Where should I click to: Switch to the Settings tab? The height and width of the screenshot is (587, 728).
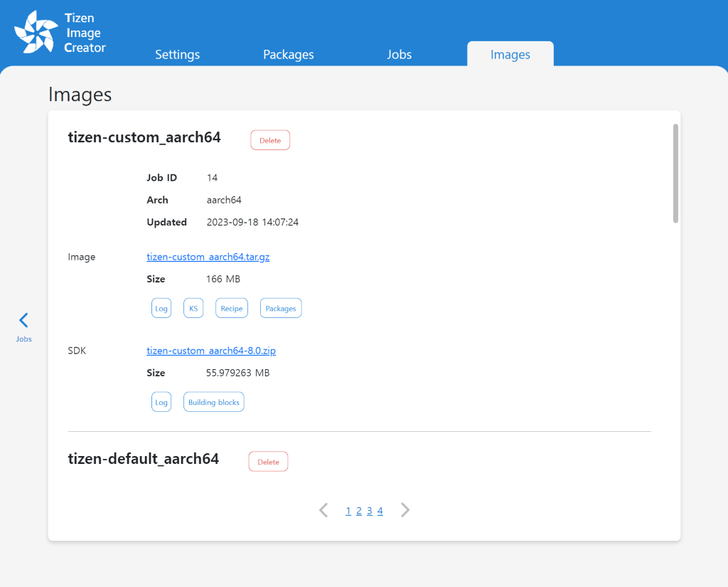coord(177,54)
